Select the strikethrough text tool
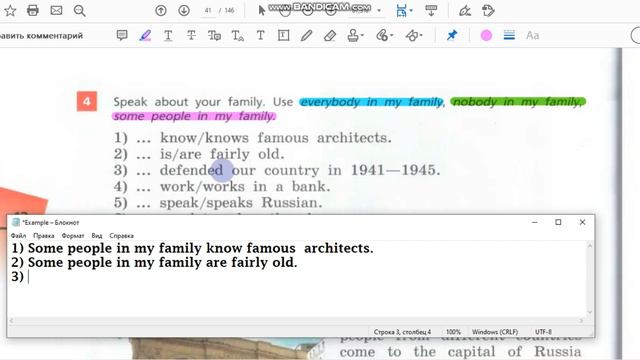Image resolution: width=640 pixels, height=360 pixels. [191, 36]
